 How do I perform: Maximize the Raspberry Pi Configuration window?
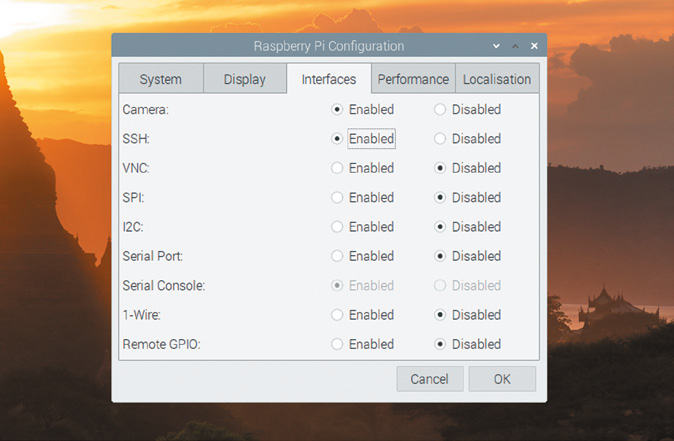tap(516, 46)
